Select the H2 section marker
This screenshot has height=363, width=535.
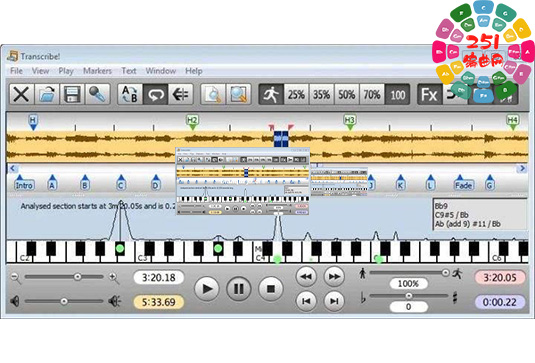pos(192,122)
